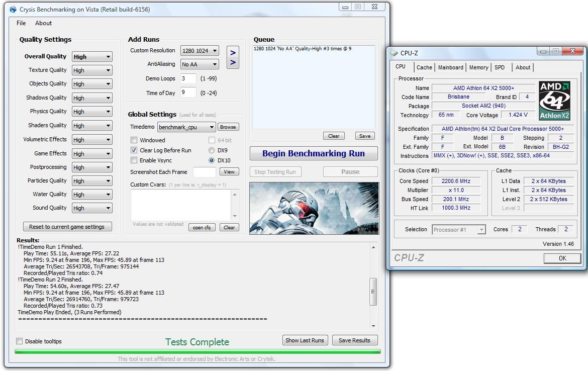Viewport: 588px width, 371px height.
Task: Click the Demo Loops input field
Action: (x=188, y=78)
